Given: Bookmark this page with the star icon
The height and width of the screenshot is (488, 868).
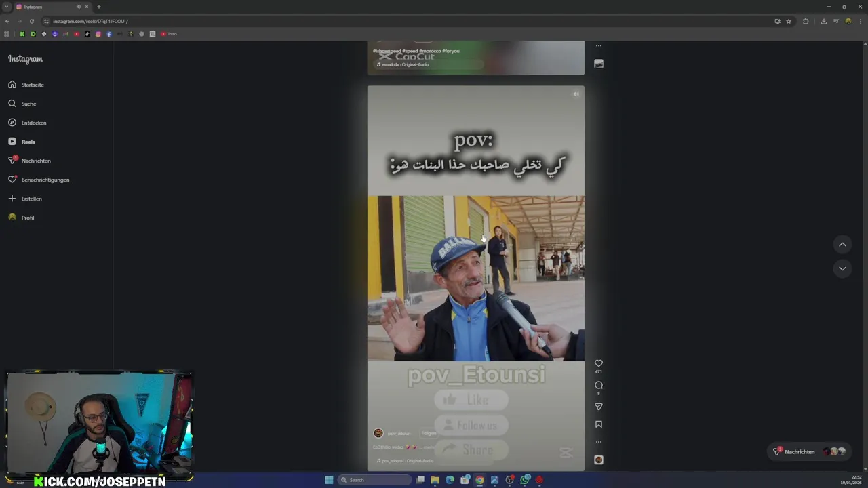Looking at the screenshot, I should (x=789, y=21).
